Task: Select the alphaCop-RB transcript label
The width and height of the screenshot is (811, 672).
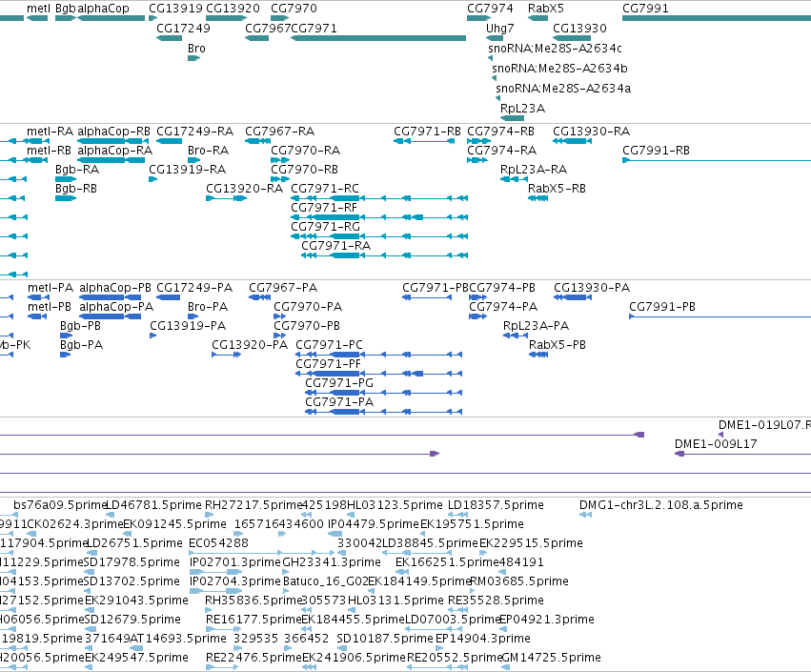Action: [x=113, y=132]
